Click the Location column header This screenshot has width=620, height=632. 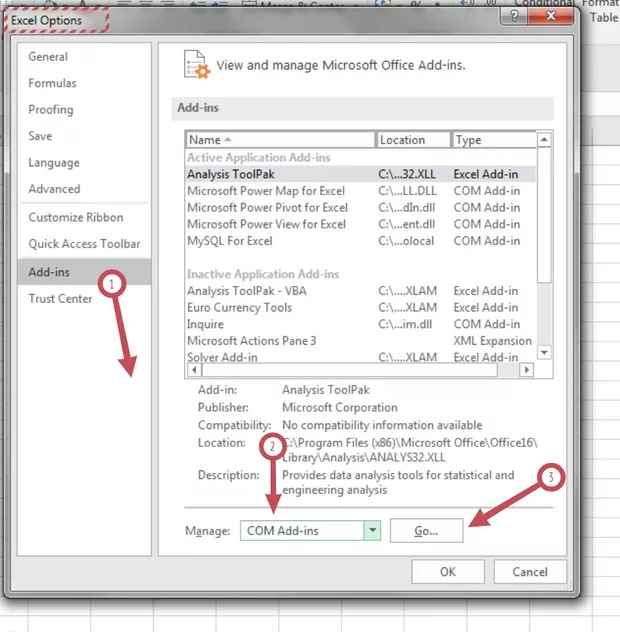(413, 140)
